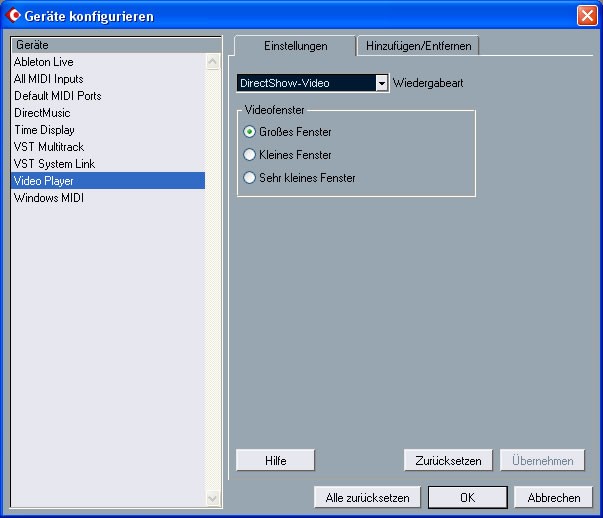Select Default MIDI Ports entry
Screen dimensions: 603x518
108,96
